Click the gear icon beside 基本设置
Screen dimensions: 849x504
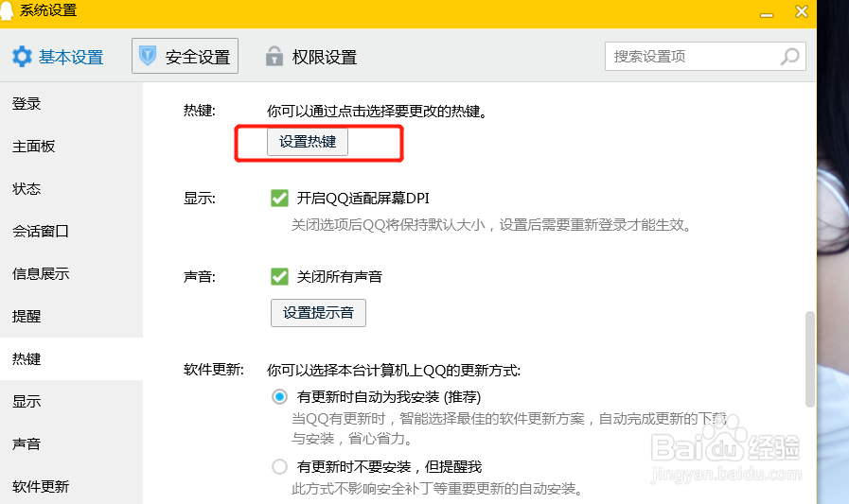click(x=22, y=57)
